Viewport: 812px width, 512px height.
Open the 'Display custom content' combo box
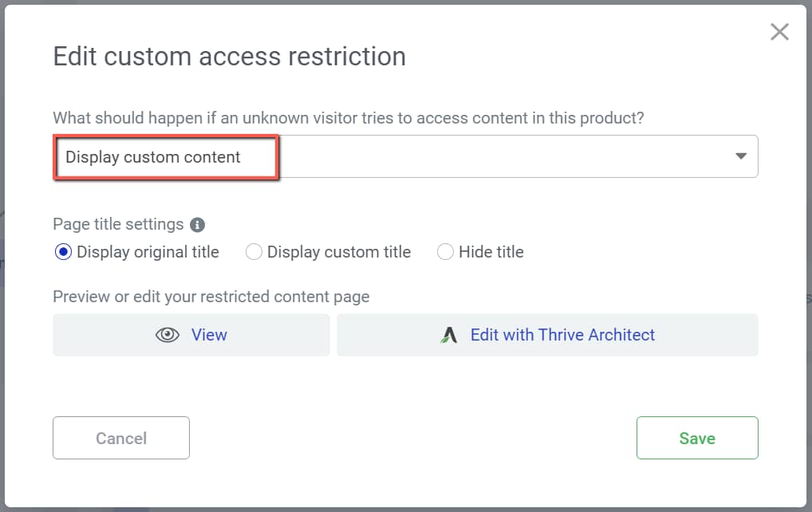coord(405,157)
